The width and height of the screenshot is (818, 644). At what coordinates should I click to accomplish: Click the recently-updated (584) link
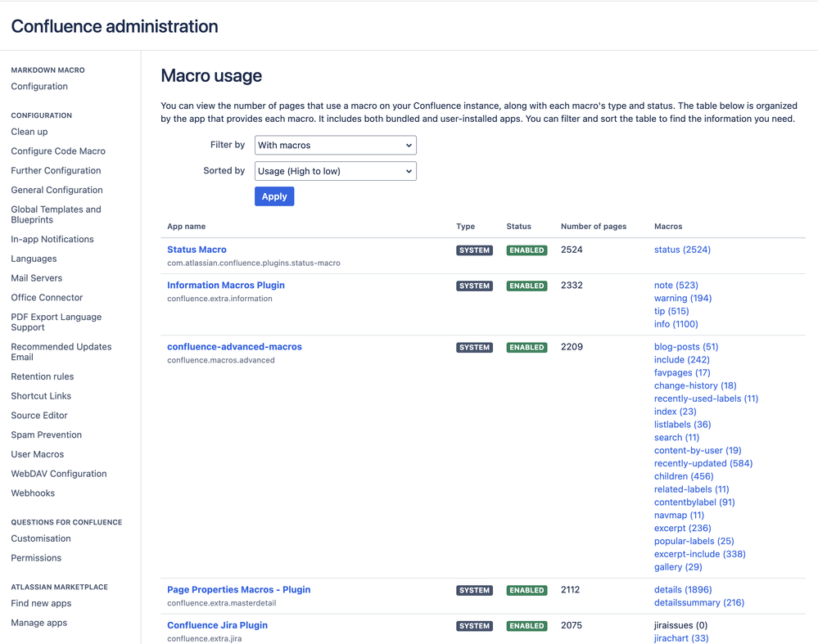click(703, 464)
